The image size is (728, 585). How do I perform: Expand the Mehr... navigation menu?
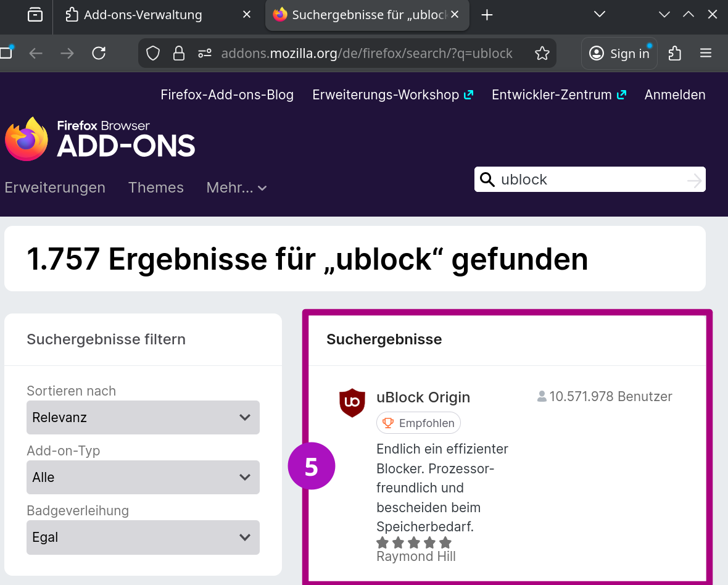[236, 188]
